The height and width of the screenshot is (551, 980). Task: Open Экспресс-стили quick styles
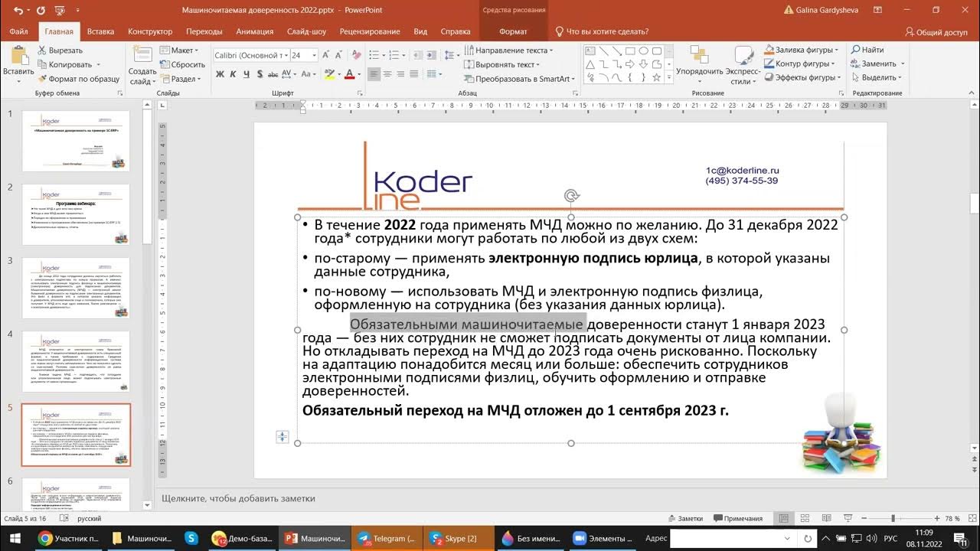point(743,65)
